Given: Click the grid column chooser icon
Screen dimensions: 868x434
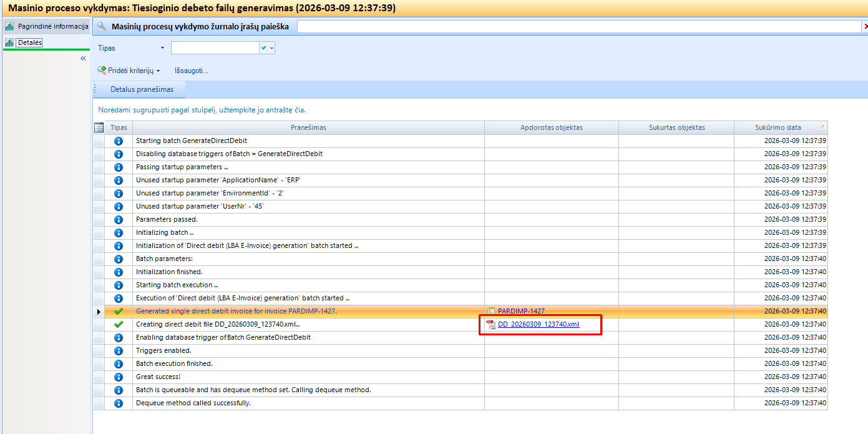Looking at the screenshot, I should pyautogui.click(x=99, y=127).
